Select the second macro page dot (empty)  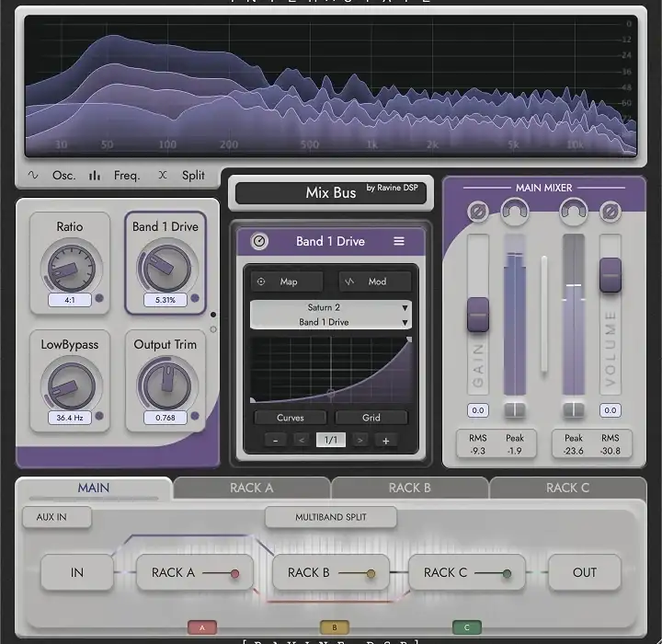[213, 329]
